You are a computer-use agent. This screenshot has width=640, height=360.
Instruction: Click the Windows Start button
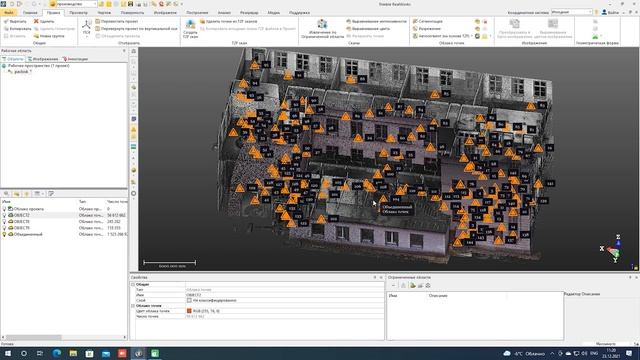(x=7, y=353)
